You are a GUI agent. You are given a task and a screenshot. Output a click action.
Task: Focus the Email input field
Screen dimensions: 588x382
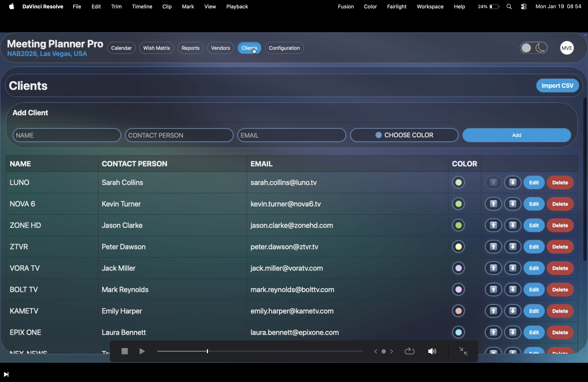click(292, 135)
